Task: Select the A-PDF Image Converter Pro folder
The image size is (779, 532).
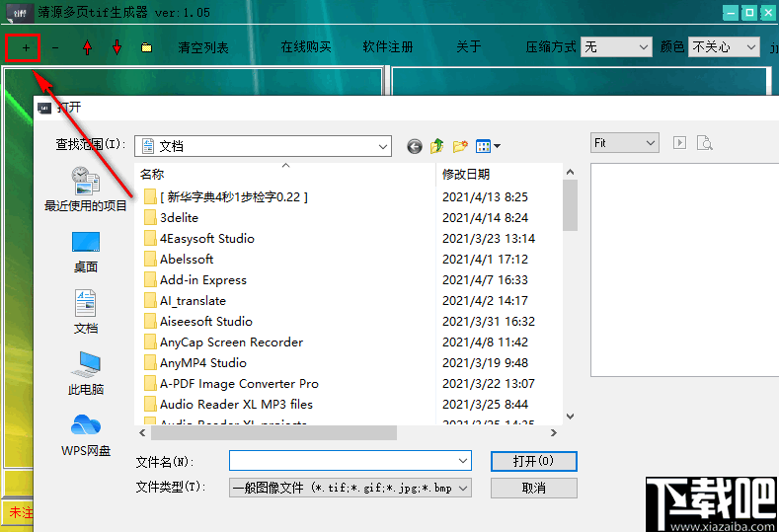Action: [x=231, y=384]
